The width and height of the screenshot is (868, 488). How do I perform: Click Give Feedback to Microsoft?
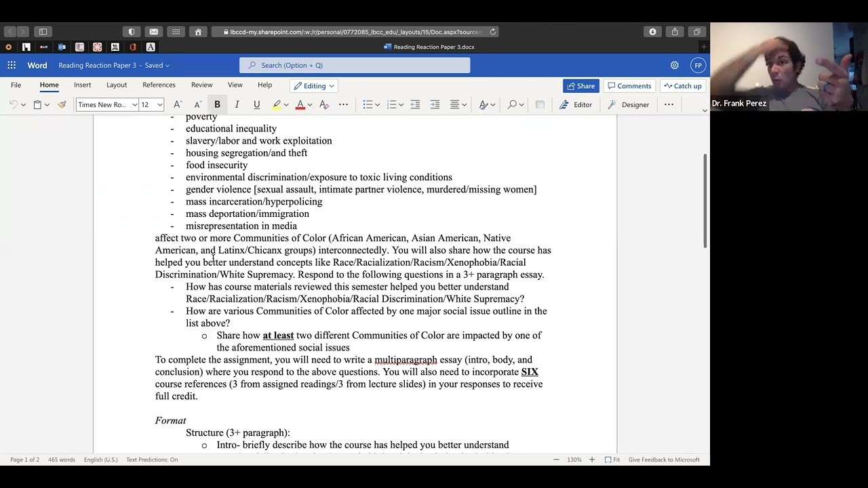pos(664,460)
